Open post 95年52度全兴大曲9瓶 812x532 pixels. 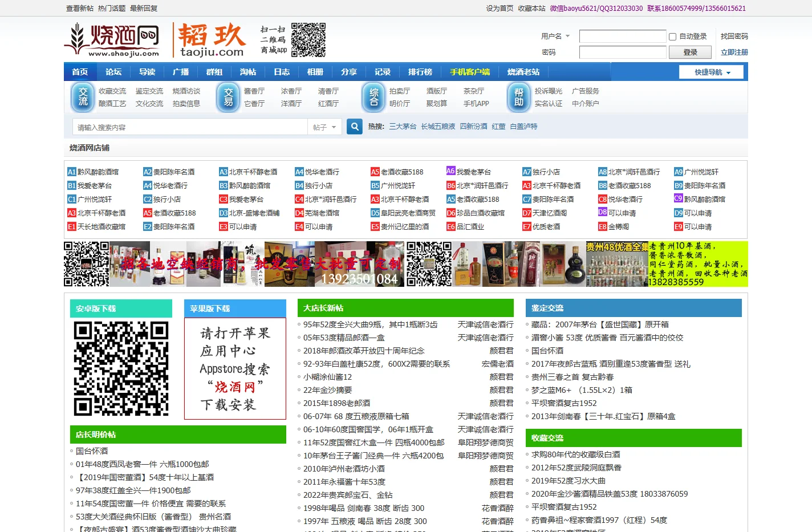pos(371,324)
